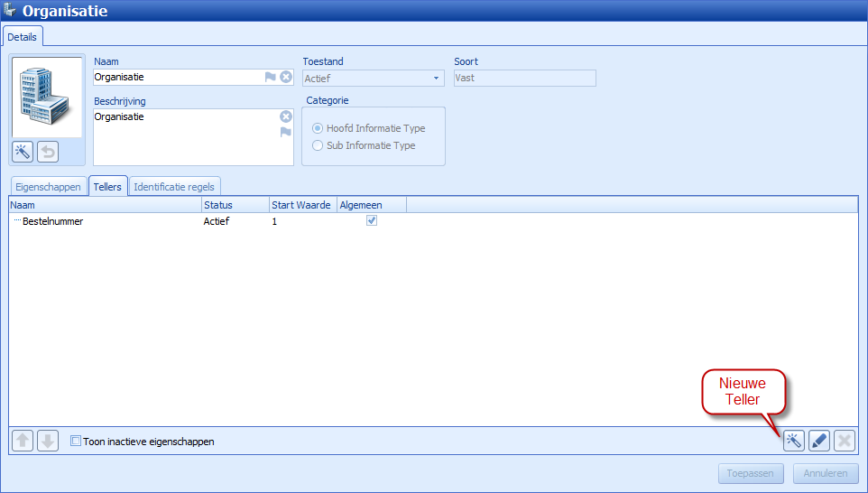Open the Toestand dropdown showing Actief
This screenshot has width=868, height=493.
pos(374,79)
